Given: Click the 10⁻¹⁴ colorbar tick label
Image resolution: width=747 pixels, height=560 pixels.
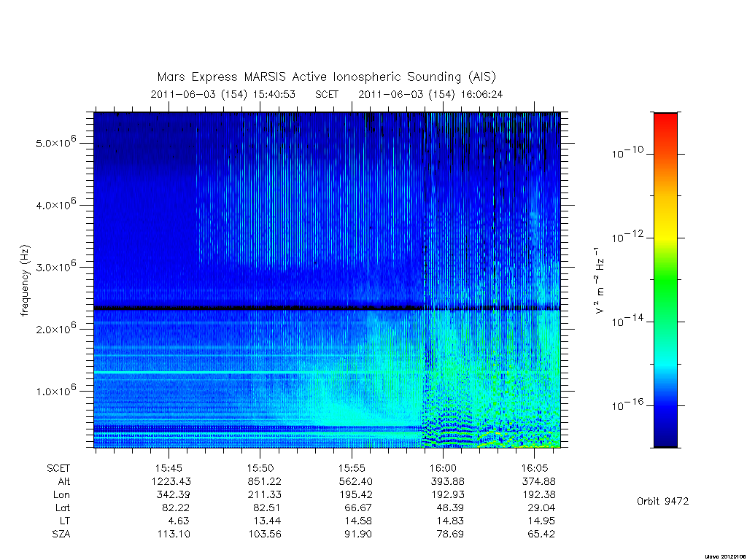Looking at the screenshot, I should (627, 321).
